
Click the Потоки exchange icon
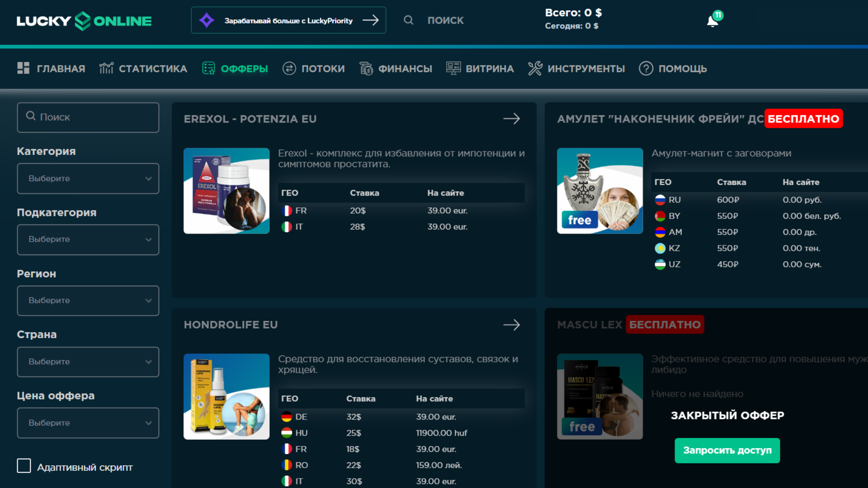(x=289, y=68)
